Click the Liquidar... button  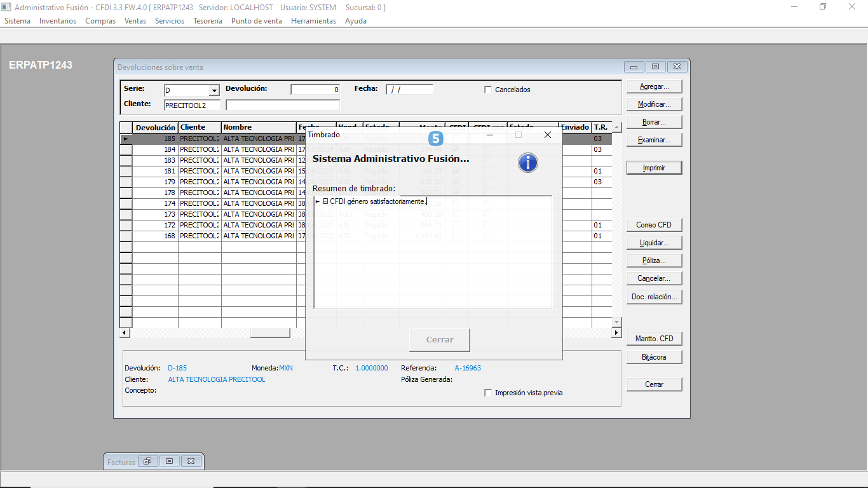click(x=654, y=243)
